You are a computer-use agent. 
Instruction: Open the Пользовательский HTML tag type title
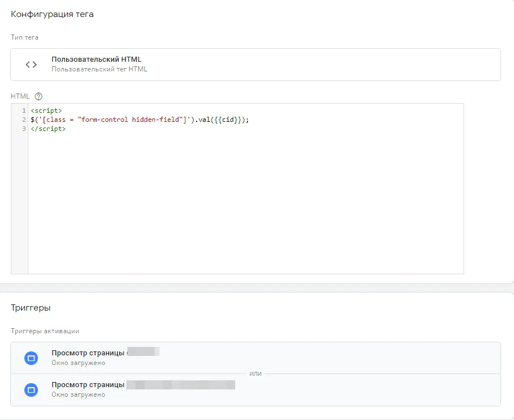[x=96, y=60]
